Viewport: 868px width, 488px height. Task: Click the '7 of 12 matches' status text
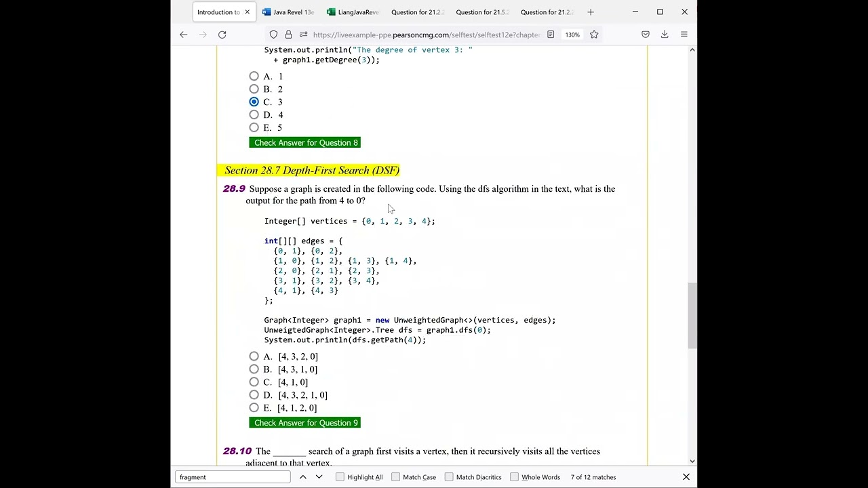[593, 477]
